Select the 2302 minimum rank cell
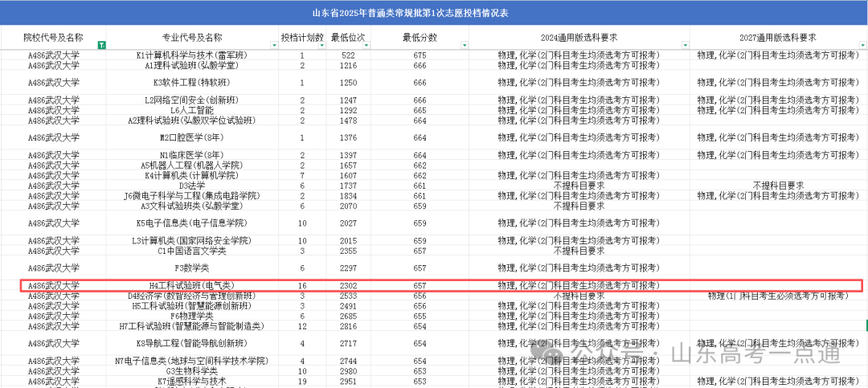This screenshot has height=388, width=868. pyautogui.click(x=348, y=285)
